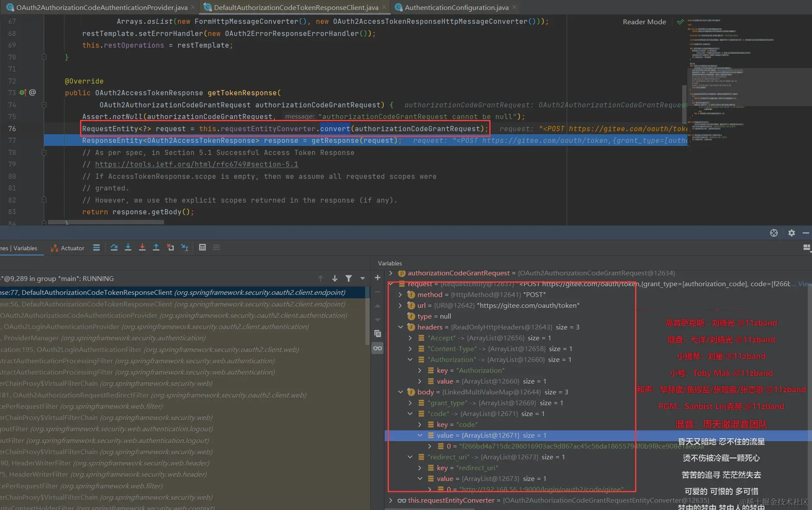Click the Drop Frame icon
Viewport: 812px width, 510px height.
coord(170,248)
